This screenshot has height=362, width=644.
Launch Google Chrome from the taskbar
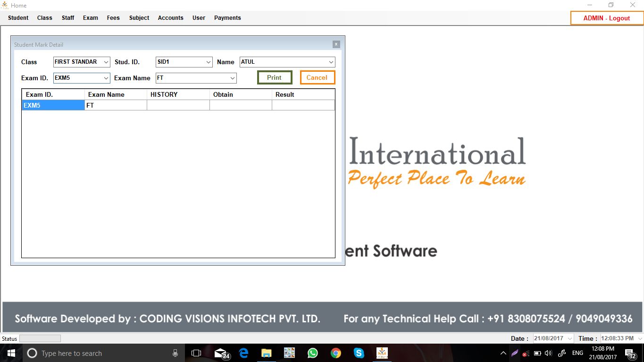click(335, 353)
